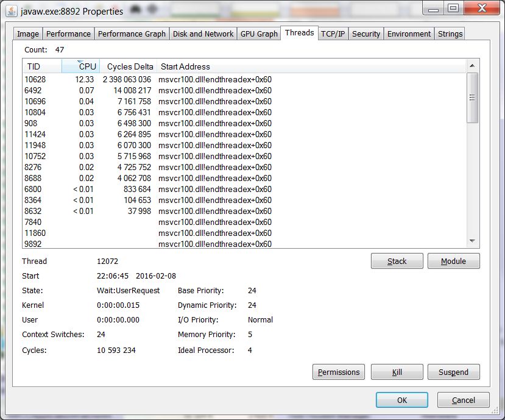Select thread row 8688

[x=244, y=178]
